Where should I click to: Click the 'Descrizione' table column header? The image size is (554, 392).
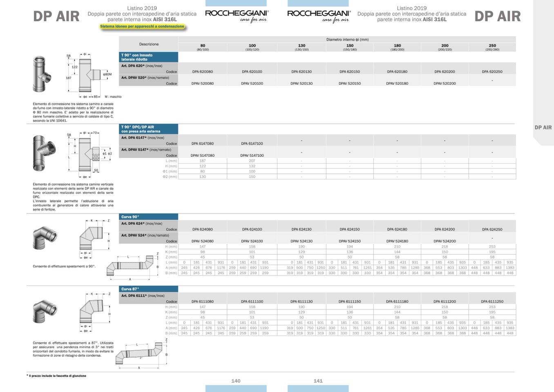[x=149, y=44]
